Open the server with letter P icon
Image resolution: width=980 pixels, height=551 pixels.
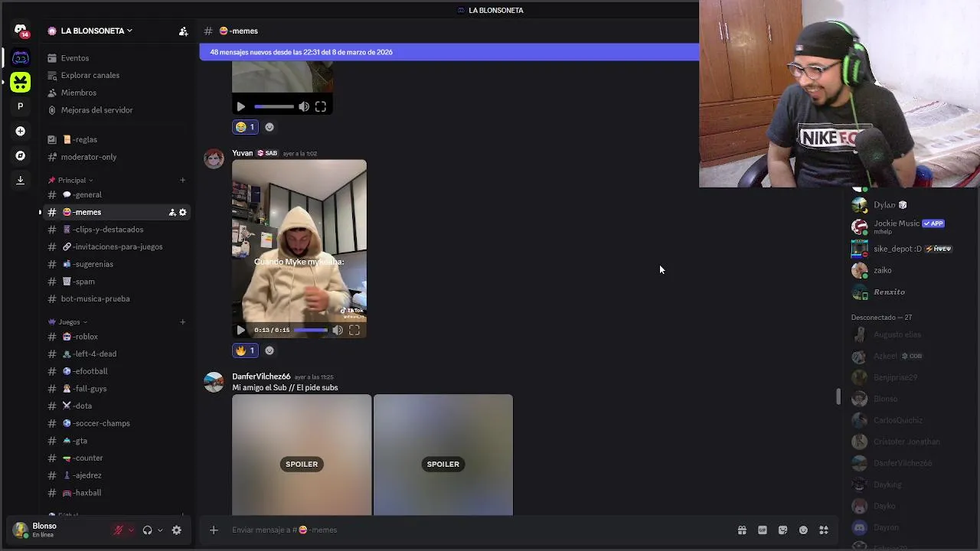(21, 106)
